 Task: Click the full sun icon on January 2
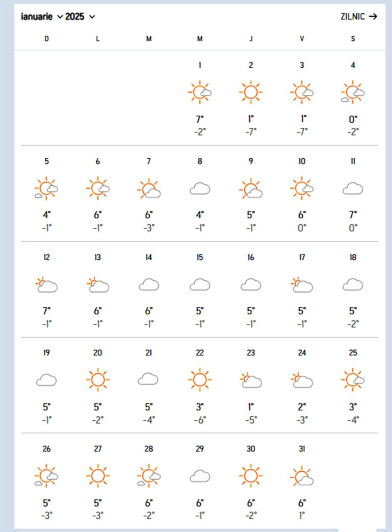tap(251, 92)
